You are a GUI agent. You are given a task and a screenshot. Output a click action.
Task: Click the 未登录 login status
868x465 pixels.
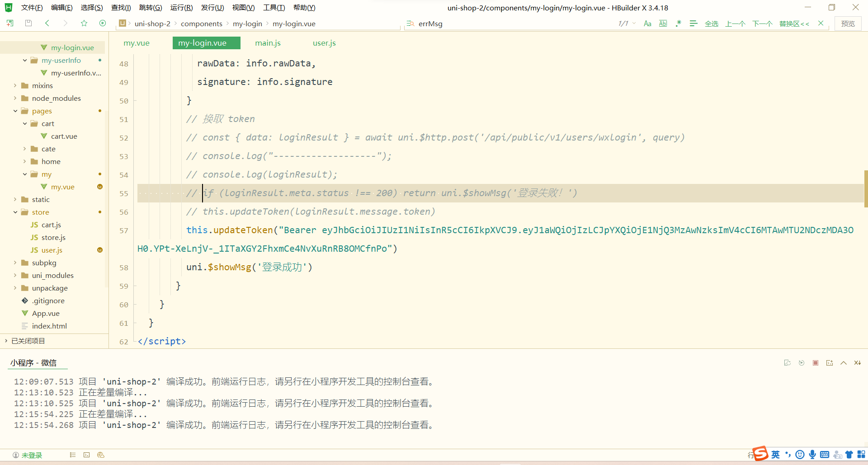pyautogui.click(x=28, y=455)
